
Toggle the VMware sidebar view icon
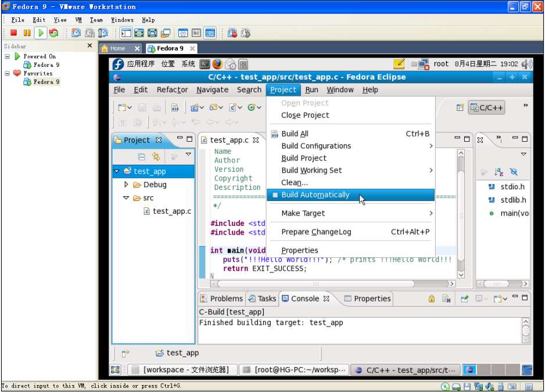point(126,33)
